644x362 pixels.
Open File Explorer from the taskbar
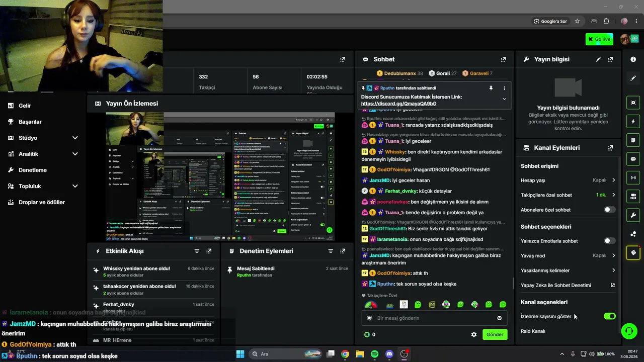tap(360, 354)
